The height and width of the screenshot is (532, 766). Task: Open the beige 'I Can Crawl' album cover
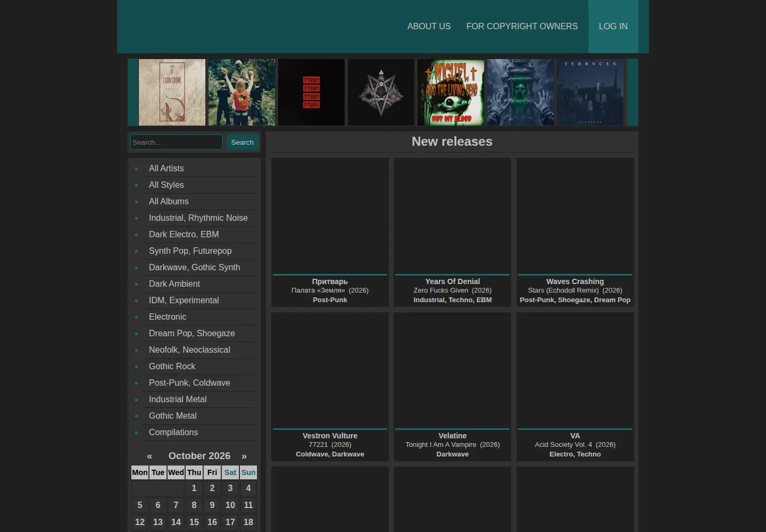pyautogui.click(x=172, y=92)
